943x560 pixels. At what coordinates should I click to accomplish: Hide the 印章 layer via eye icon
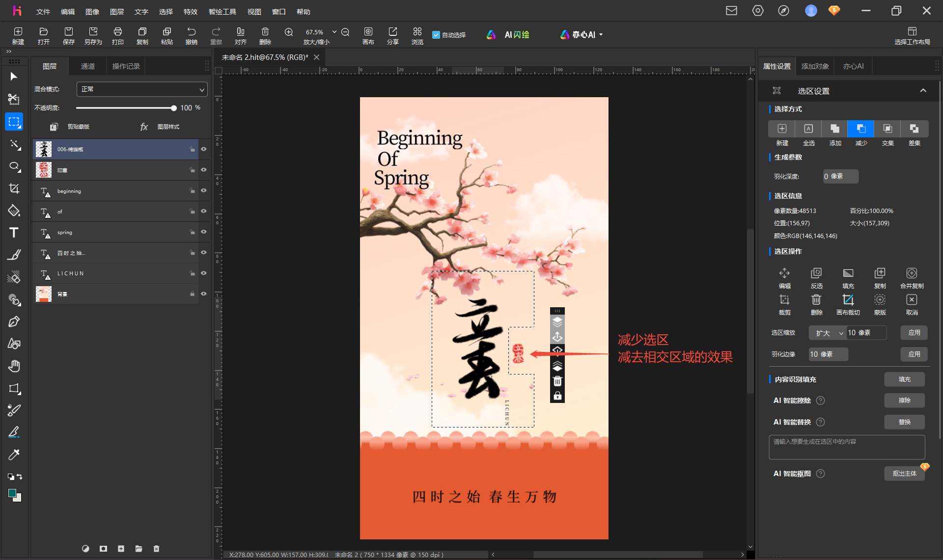click(203, 170)
